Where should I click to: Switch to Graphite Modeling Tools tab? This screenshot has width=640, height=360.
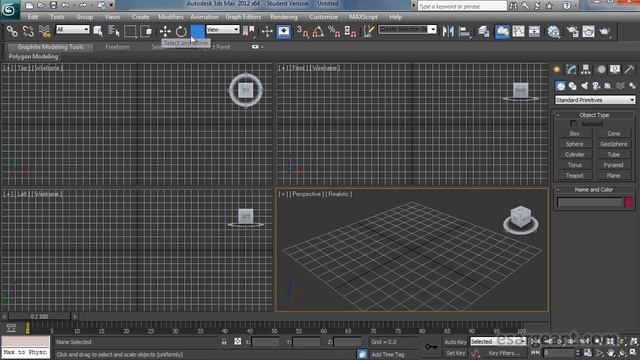[x=50, y=47]
